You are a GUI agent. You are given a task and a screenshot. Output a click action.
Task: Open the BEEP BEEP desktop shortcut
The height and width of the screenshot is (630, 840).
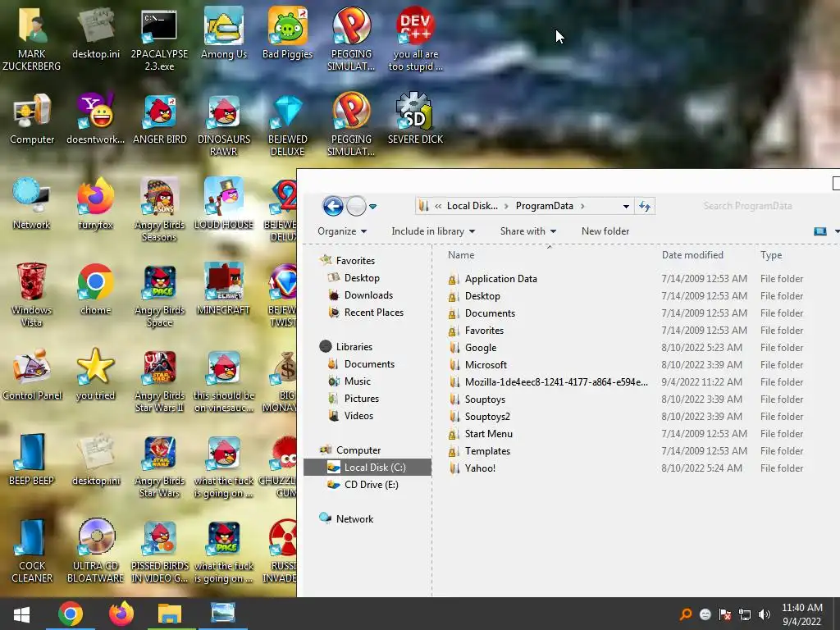click(32, 459)
